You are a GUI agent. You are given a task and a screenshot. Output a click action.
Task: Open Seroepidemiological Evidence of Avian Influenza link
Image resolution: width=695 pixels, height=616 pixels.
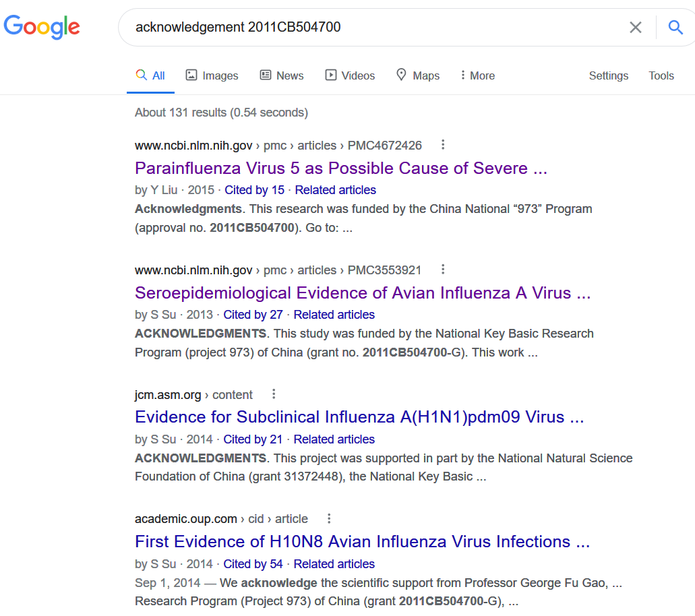pyautogui.click(x=363, y=293)
